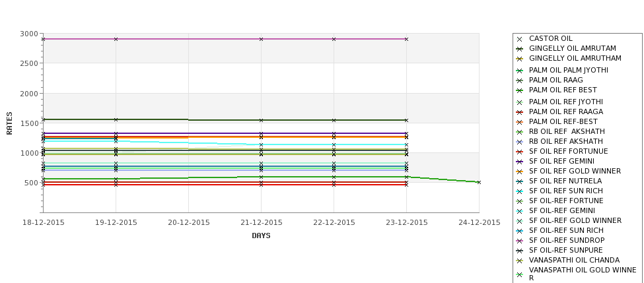Click the 21-12-2015 x-axis date label
The height and width of the screenshot is (283, 644).
tap(261, 223)
